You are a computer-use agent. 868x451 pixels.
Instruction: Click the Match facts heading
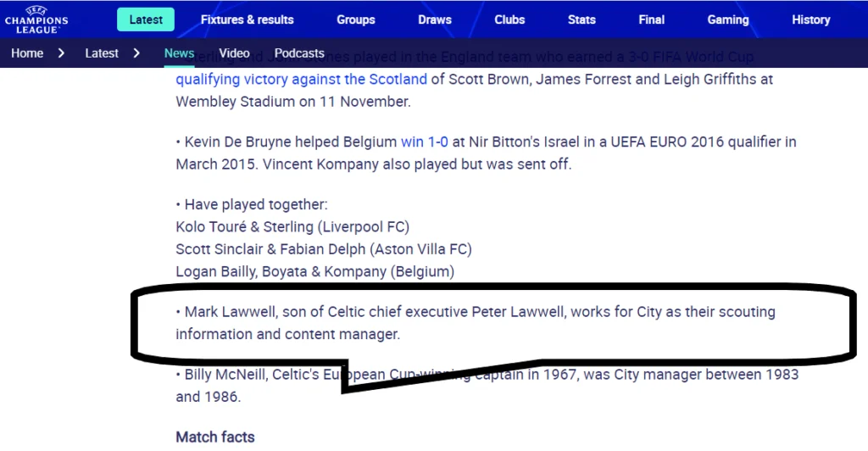click(215, 437)
